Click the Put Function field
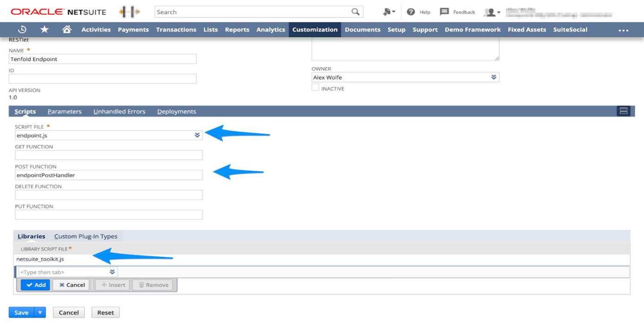Screen dimensions: 644x325 tap(109, 215)
